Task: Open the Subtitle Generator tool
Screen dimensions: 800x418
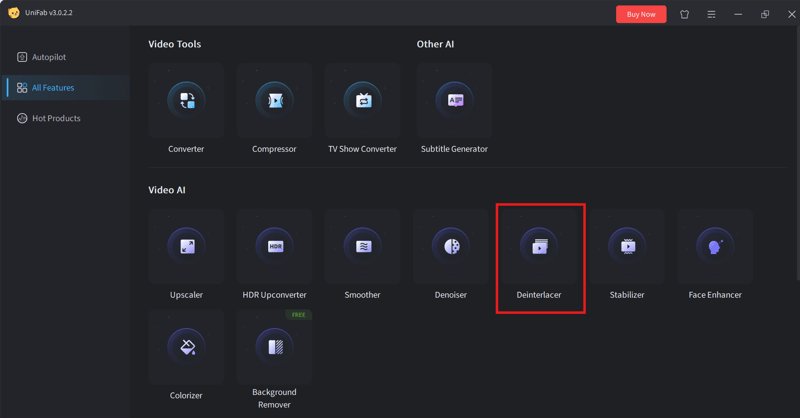Action: [x=454, y=101]
